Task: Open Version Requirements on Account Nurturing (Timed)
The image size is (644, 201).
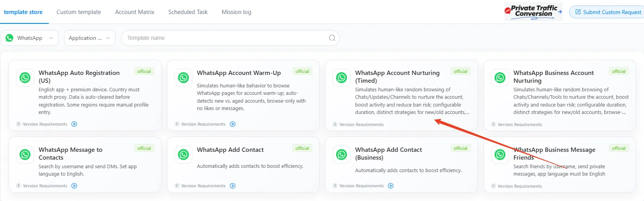Action: point(361,125)
